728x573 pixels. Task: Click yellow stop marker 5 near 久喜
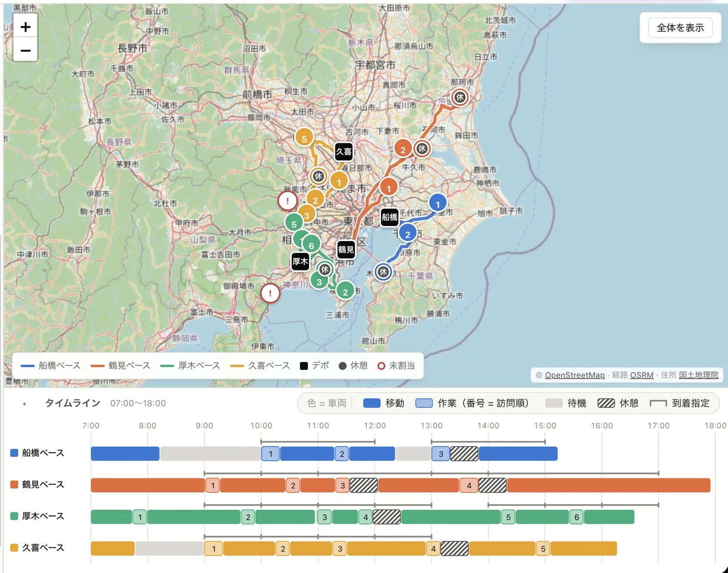(x=304, y=138)
